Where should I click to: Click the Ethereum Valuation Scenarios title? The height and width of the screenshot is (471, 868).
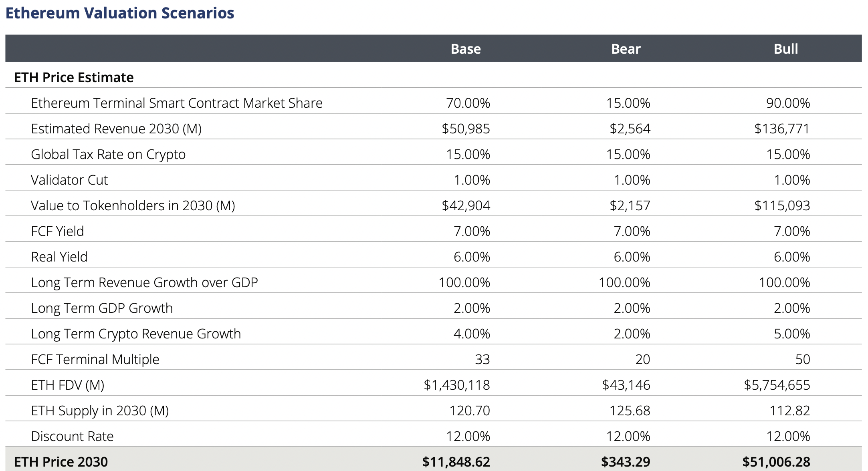pyautogui.click(x=120, y=13)
